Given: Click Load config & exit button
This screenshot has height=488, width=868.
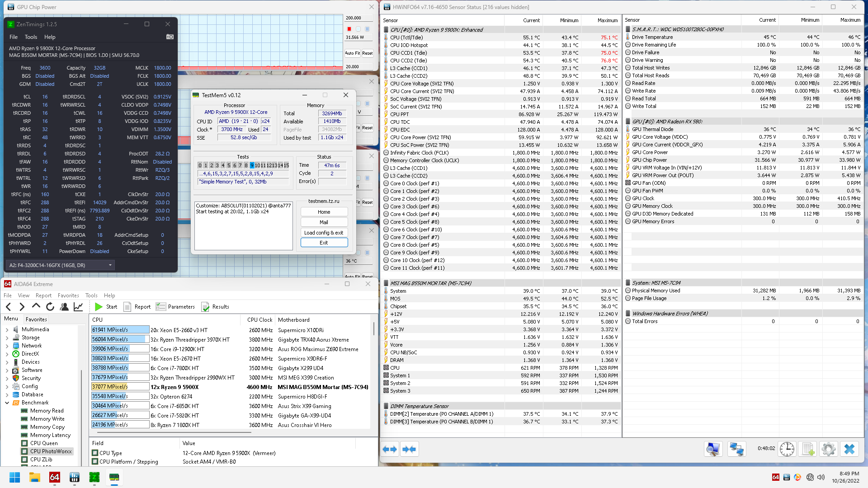Looking at the screenshot, I should click(324, 233).
